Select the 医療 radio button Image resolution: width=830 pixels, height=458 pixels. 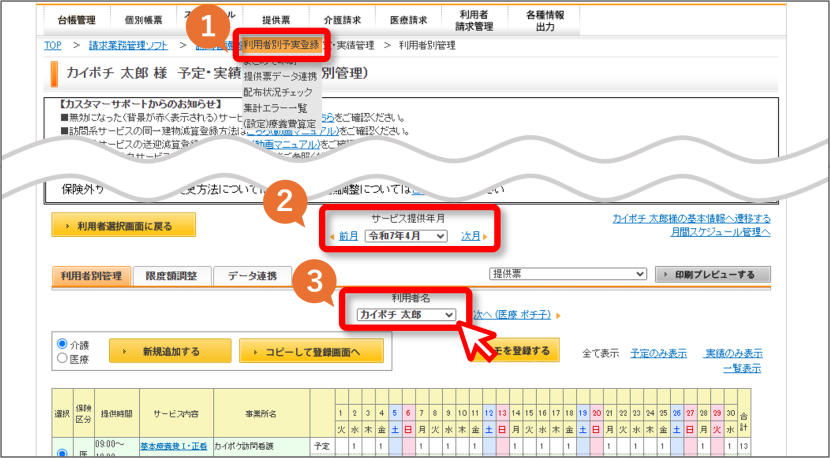click(62, 358)
